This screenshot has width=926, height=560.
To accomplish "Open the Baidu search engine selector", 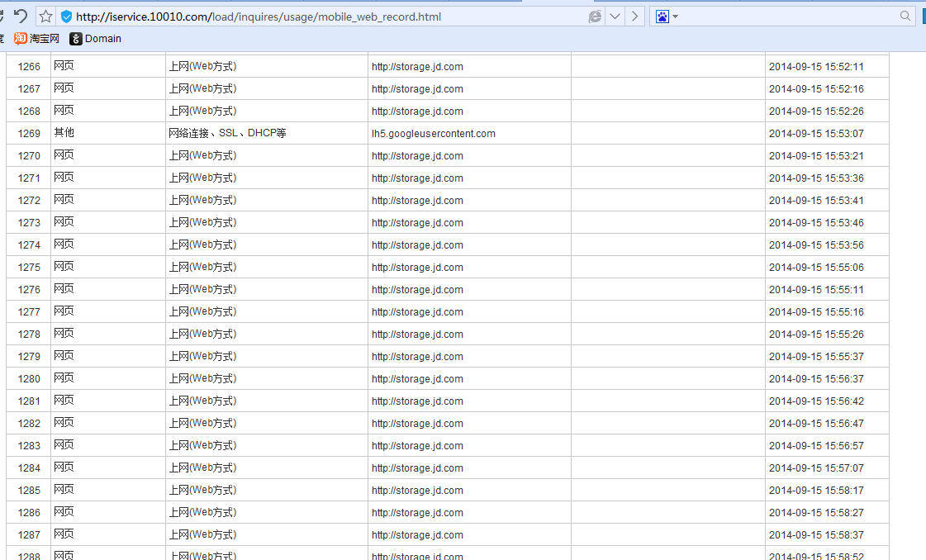I will coord(666,17).
